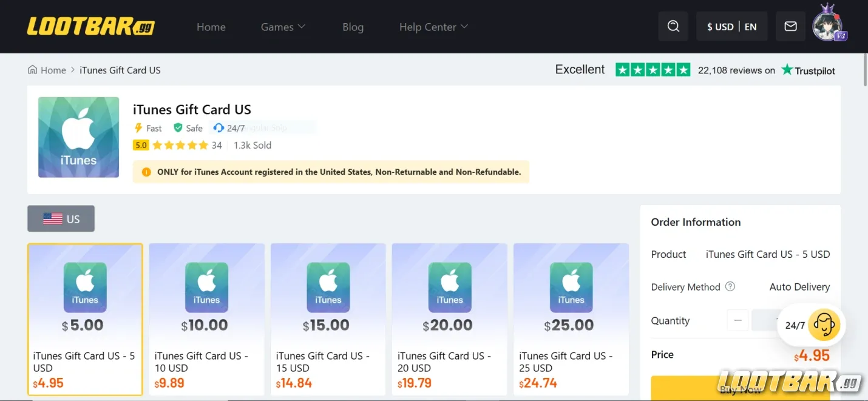Select the iTunes Gift Card US 15 USD option
868x401 pixels.
click(328, 319)
